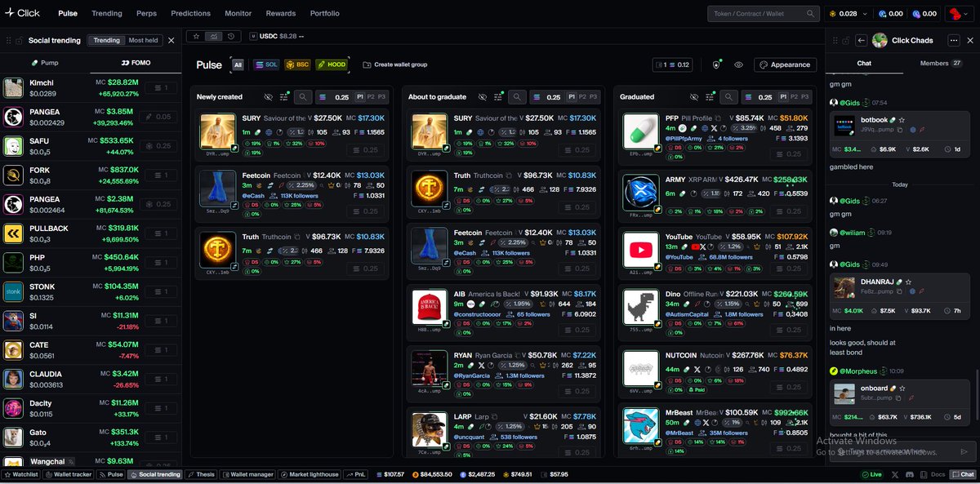Click the Appearance button
Screen dimensions: 980x484
[785, 64]
